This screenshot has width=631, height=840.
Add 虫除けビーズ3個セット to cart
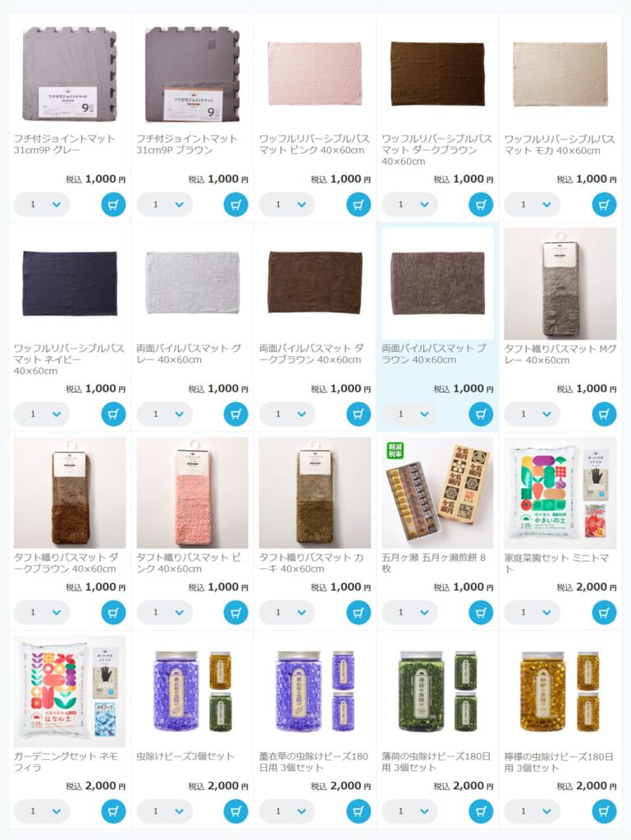(235, 811)
